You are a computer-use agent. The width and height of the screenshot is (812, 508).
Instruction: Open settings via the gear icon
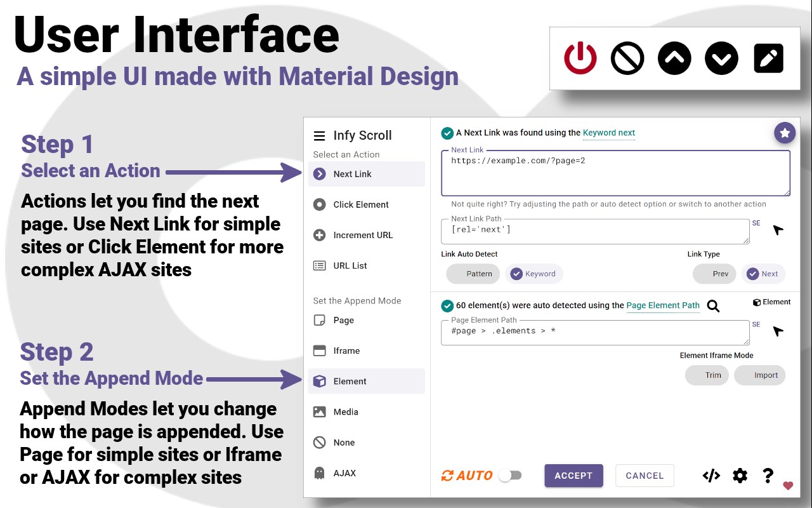[x=740, y=476]
